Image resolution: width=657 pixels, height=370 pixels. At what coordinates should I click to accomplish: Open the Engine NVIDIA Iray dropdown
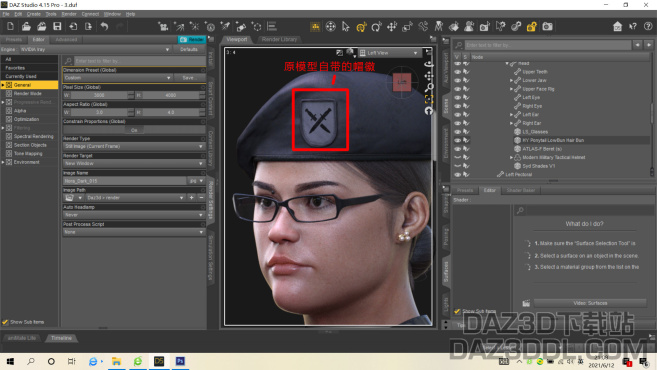click(95, 49)
